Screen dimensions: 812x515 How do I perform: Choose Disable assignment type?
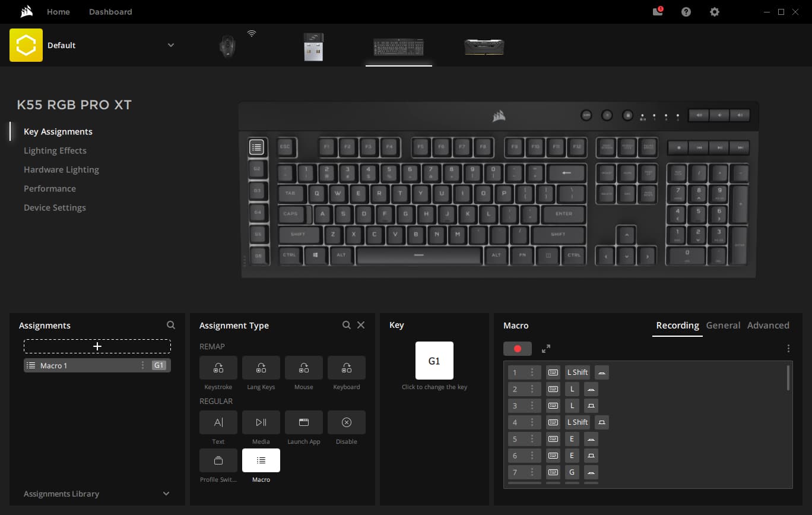click(x=347, y=422)
